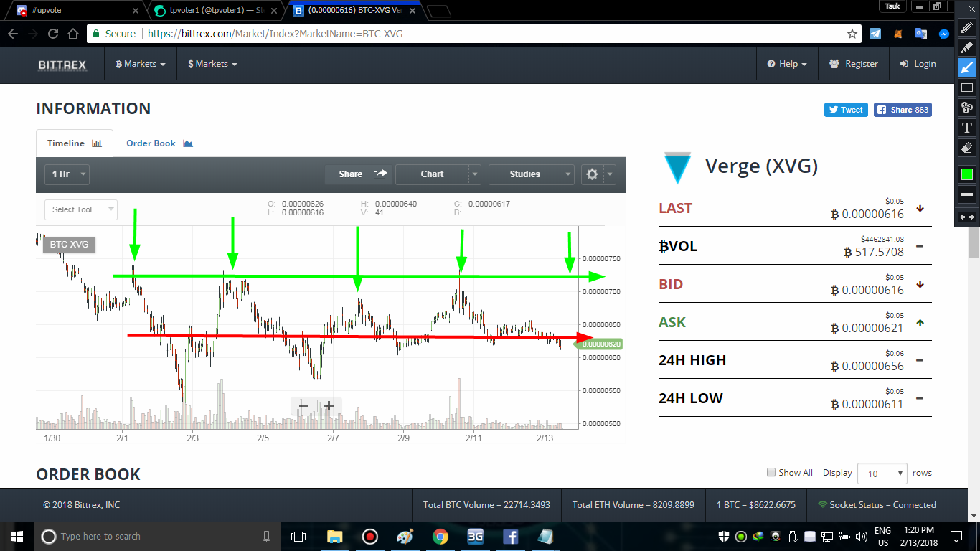The height and width of the screenshot is (551, 980).
Task: Click the Verge triangle logo
Action: coord(677,167)
